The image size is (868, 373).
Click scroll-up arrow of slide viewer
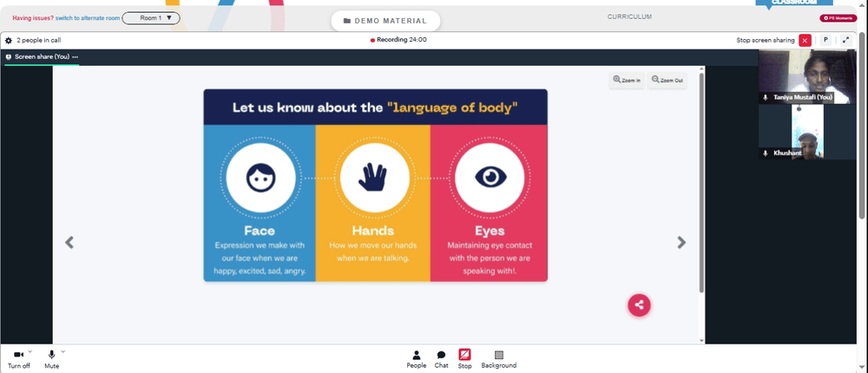point(702,69)
